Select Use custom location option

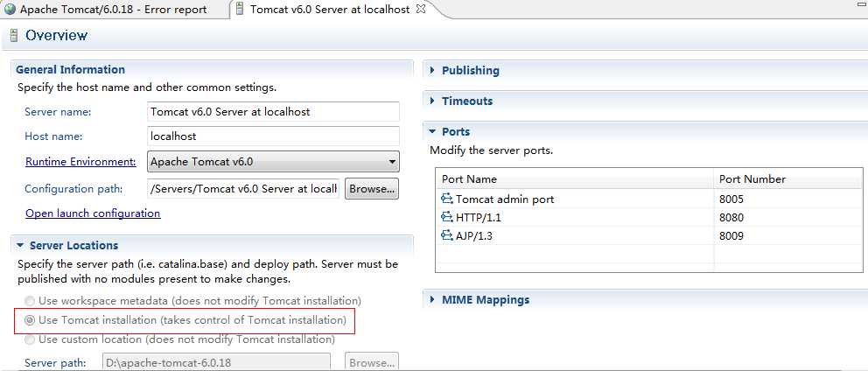30,339
